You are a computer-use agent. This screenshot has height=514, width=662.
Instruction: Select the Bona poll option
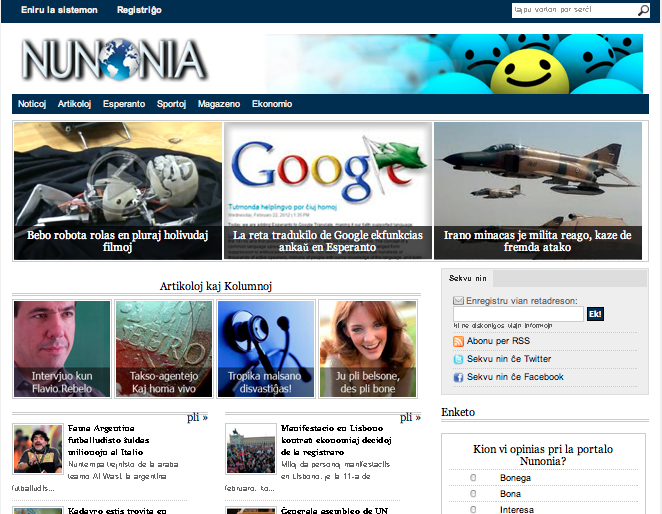(473, 494)
